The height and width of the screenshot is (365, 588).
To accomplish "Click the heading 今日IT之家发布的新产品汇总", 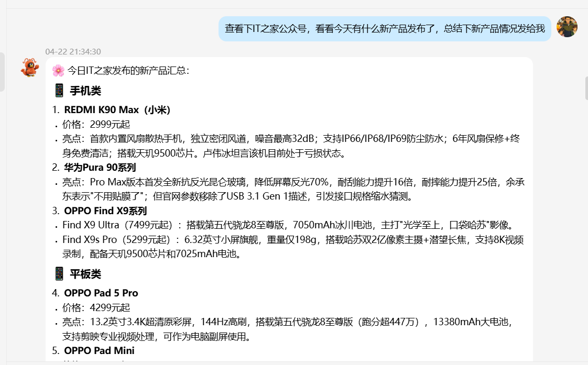I will click(128, 71).
